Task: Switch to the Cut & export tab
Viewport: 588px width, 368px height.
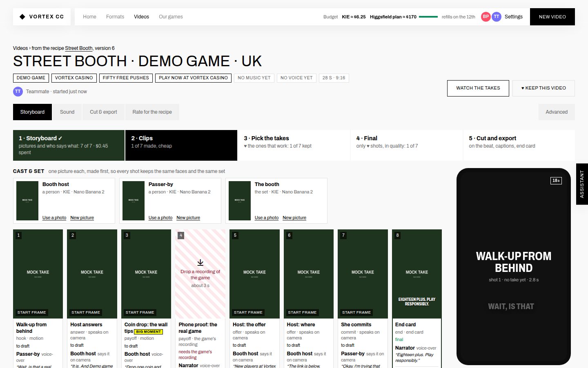Action: tap(103, 112)
